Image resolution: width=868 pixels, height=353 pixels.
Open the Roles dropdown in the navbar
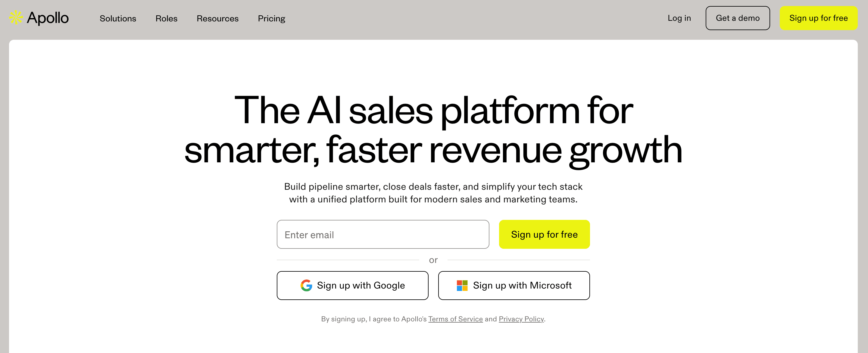(166, 19)
